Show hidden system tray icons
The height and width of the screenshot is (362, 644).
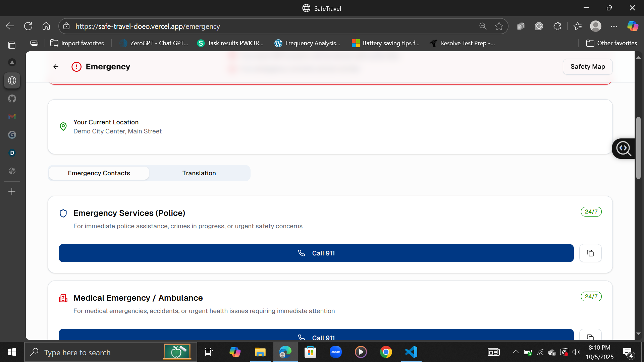click(x=516, y=352)
